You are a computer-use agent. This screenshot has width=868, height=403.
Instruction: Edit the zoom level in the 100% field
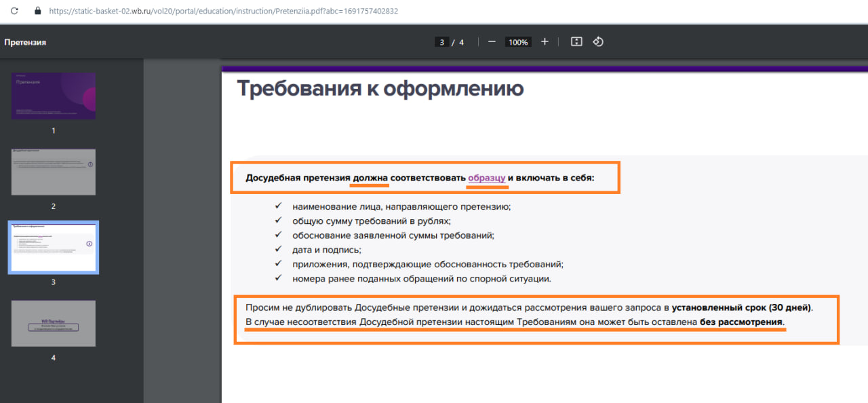517,41
